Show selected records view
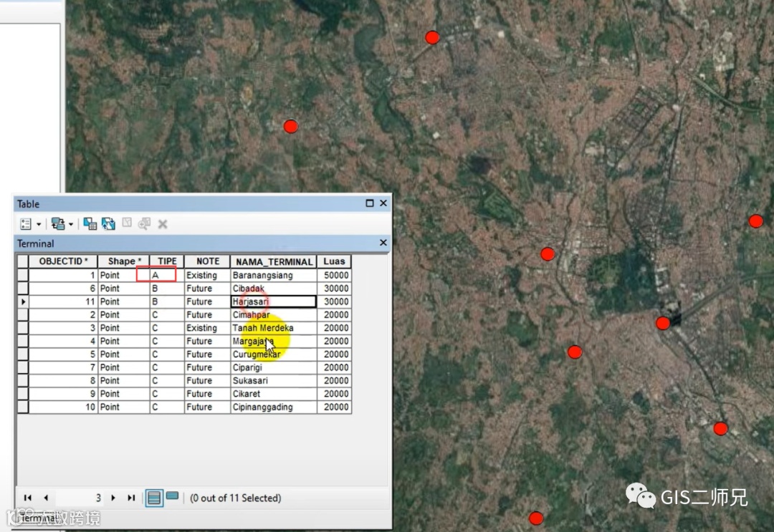Viewport: 774px width, 532px height. click(x=172, y=496)
